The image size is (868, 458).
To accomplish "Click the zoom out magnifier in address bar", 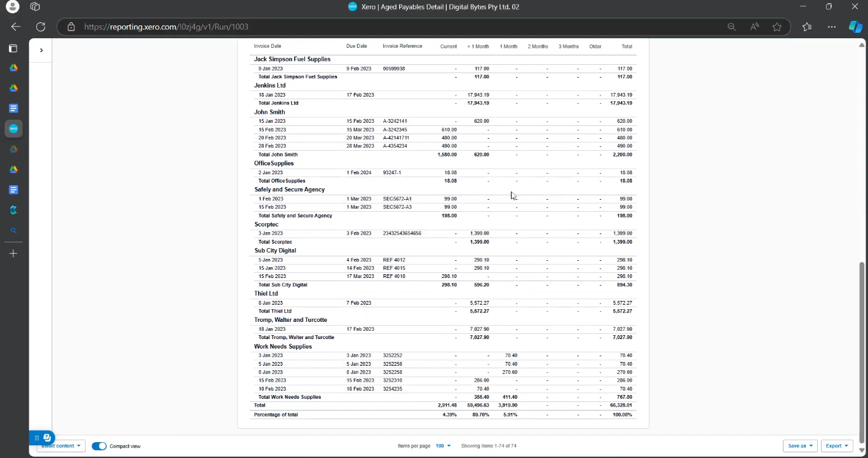I will 731,27.
